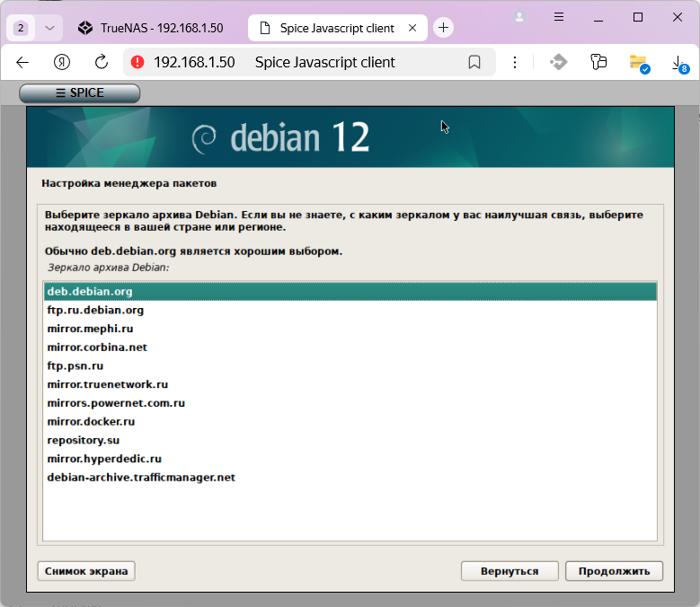Select mirror mirror.corbina.net

pyautogui.click(x=350, y=347)
